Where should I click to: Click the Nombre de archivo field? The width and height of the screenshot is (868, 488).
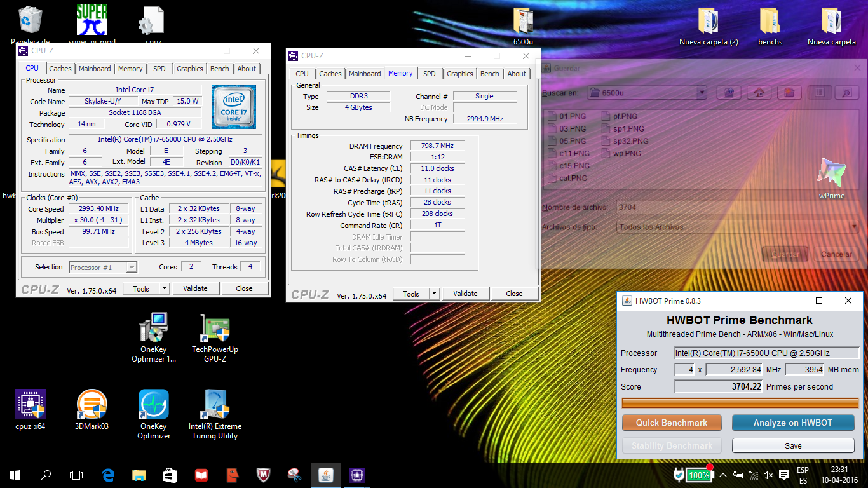coord(737,207)
